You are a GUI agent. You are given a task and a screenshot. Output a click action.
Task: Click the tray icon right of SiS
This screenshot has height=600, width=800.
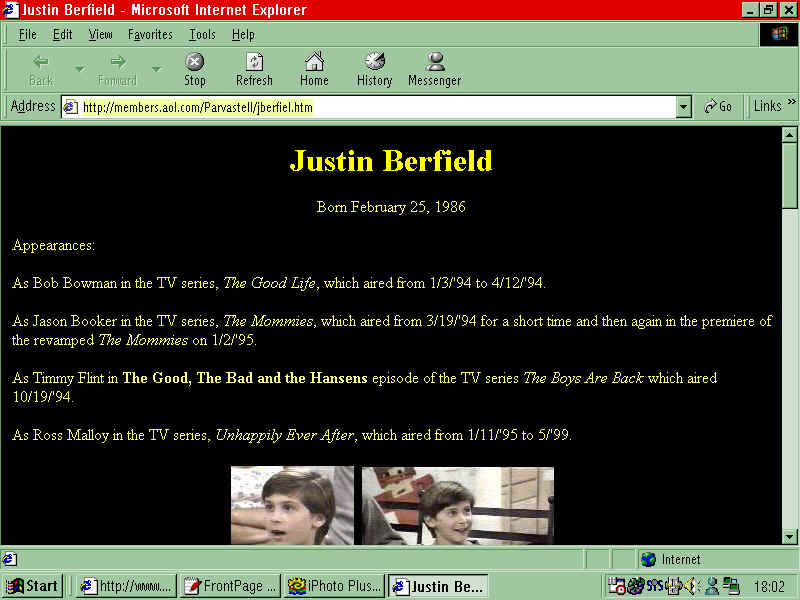point(673,586)
